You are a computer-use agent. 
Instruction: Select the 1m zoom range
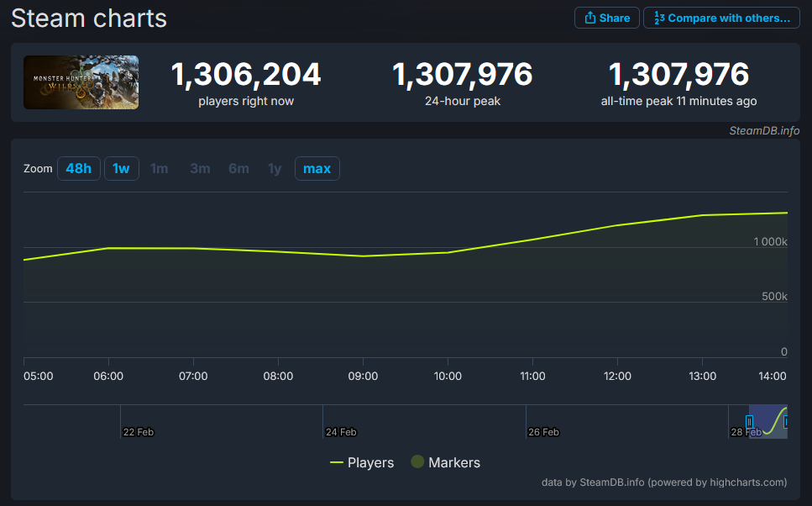click(159, 168)
